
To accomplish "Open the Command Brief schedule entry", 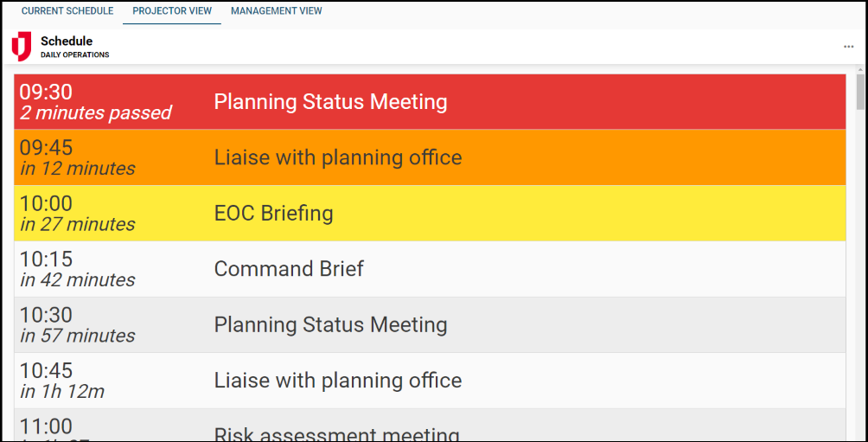I will tap(430, 269).
